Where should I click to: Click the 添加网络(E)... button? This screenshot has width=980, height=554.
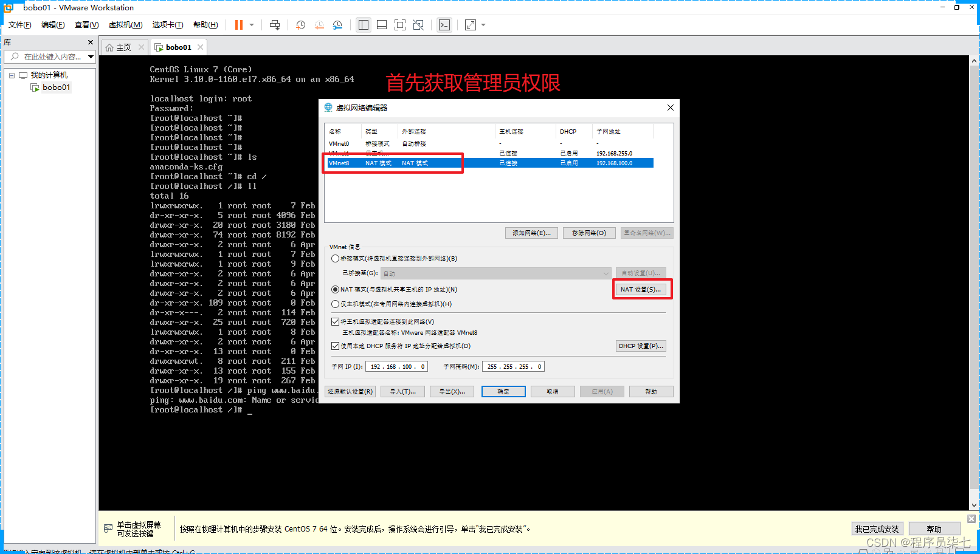coord(531,233)
